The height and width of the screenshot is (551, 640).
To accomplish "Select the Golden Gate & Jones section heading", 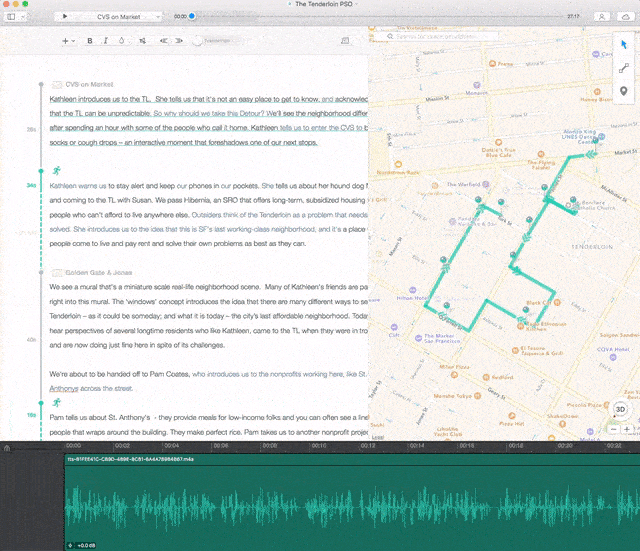I will point(97,271).
